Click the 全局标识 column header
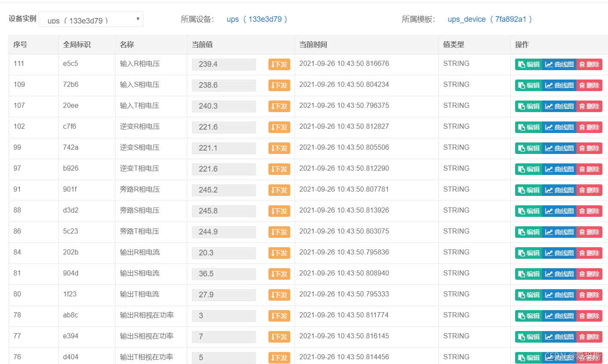This screenshot has width=608, height=364. pyautogui.click(x=87, y=44)
